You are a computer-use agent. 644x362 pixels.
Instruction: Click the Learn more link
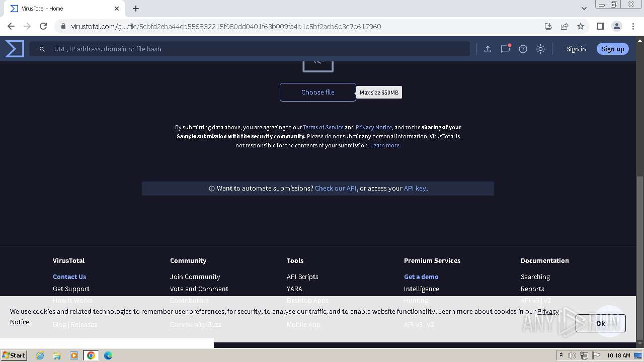(x=385, y=145)
